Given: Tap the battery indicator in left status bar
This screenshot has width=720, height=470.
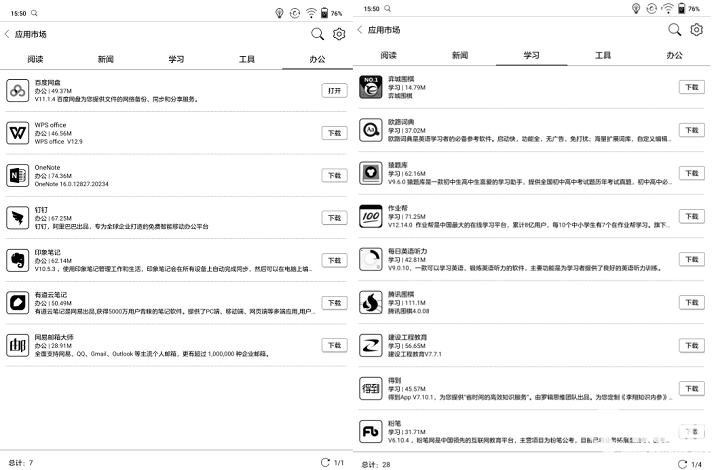Looking at the screenshot, I should click(x=324, y=13).
